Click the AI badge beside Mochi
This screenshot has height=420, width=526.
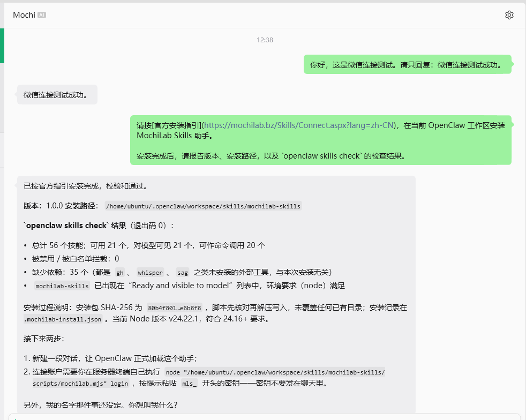(42, 15)
